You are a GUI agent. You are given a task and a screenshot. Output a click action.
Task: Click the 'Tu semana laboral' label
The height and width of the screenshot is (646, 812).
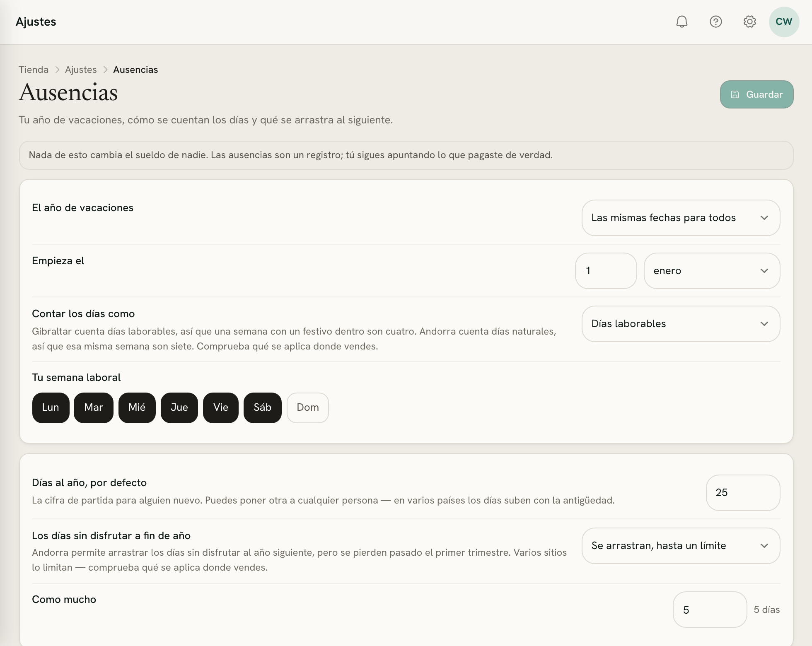(76, 378)
